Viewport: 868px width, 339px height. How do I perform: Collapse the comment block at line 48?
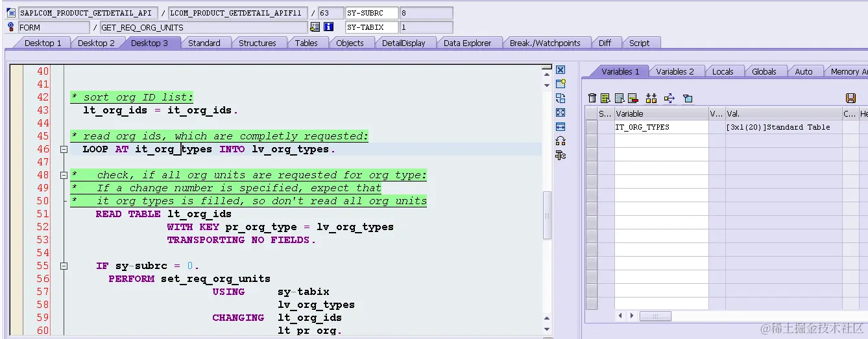click(x=64, y=175)
